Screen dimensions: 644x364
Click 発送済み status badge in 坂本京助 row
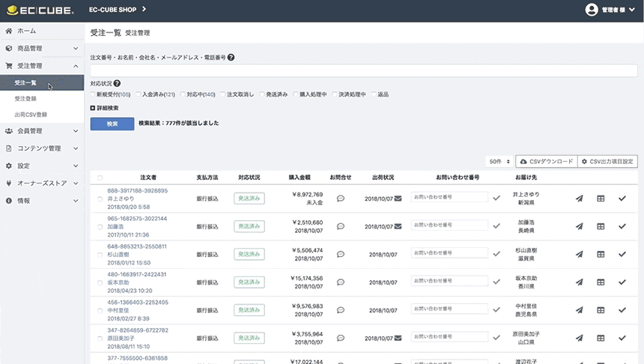pyautogui.click(x=249, y=282)
